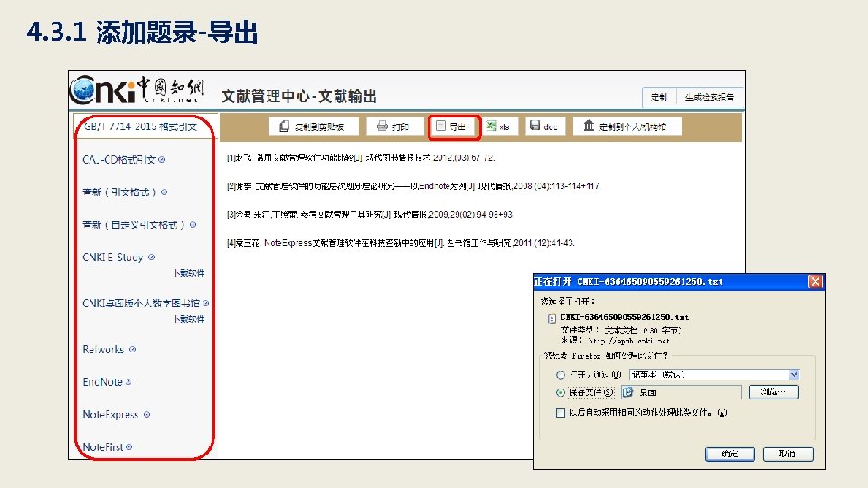This screenshot has width=868, height=488.
Task: Click the 浏览 browse button
Action: click(773, 391)
